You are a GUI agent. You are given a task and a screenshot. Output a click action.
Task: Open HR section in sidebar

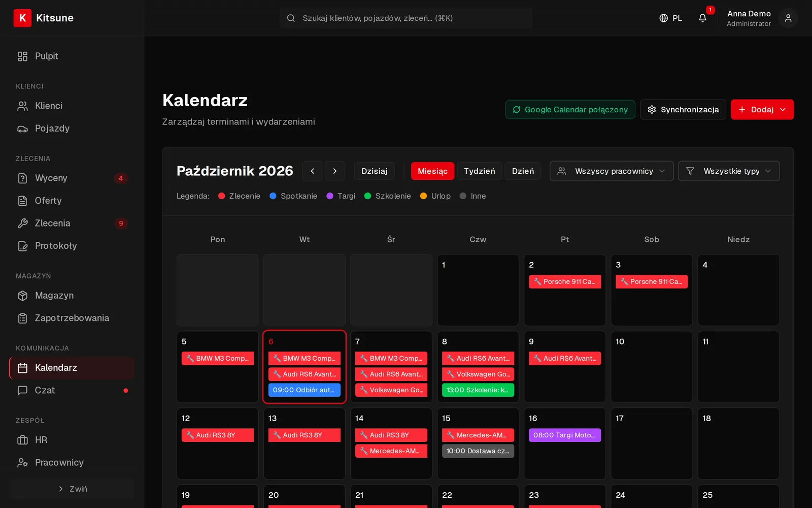coord(72,440)
